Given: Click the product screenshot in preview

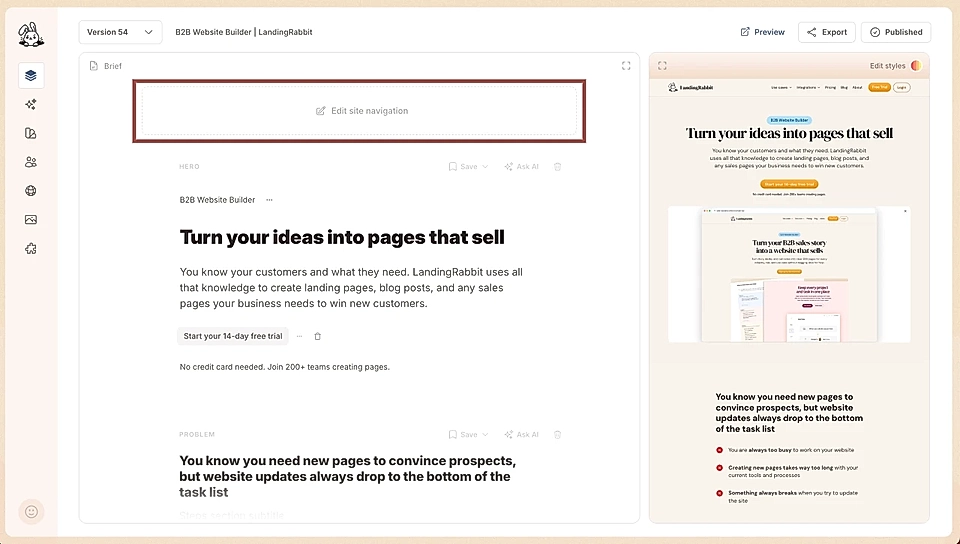Looking at the screenshot, I should pos(789,274).
